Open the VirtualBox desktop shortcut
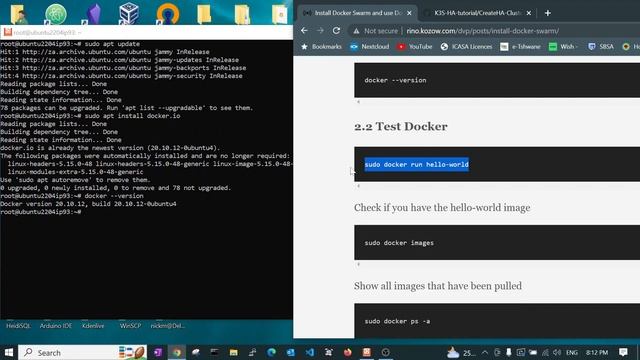 [129, 13]
